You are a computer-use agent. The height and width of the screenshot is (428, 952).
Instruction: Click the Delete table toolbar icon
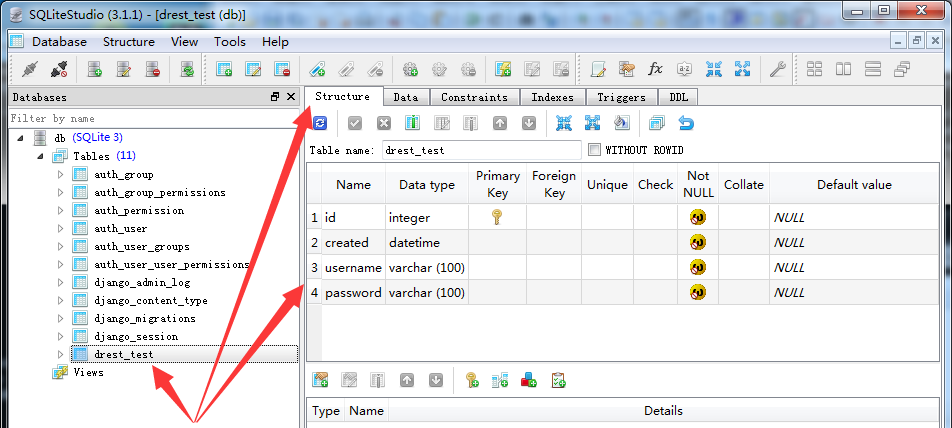[x=282, y=69]
